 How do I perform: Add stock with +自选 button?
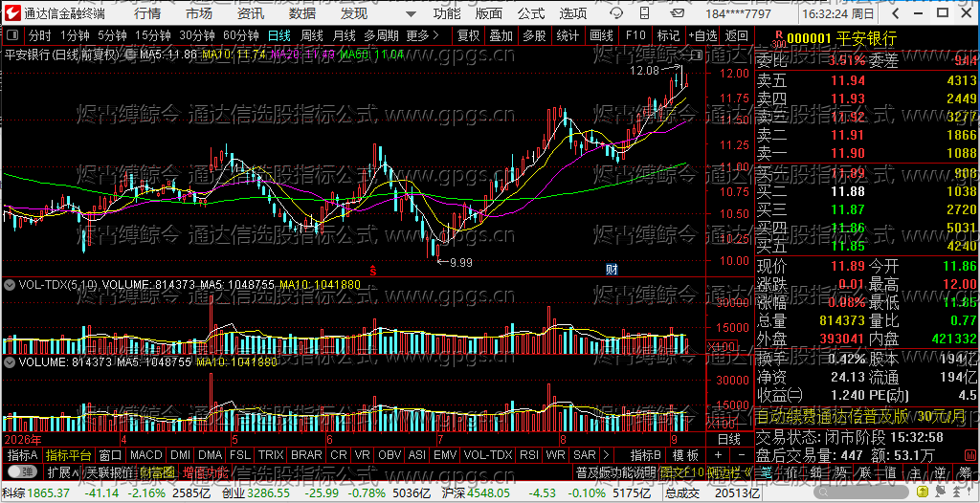702,35
